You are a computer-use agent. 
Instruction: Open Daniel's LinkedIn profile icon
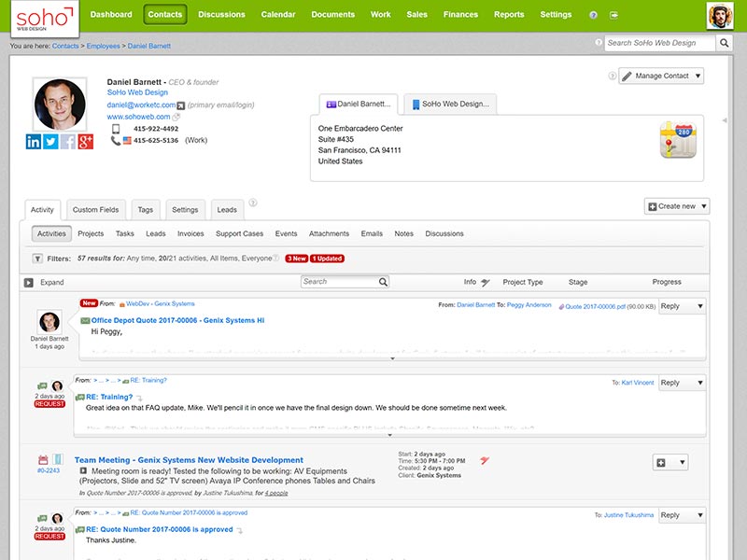pos(34,142)
